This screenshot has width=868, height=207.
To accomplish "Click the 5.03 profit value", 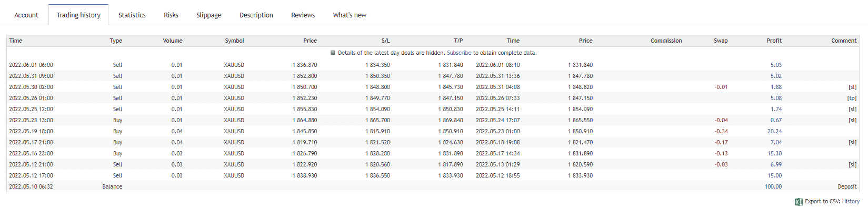I will (x=776, y=65).
